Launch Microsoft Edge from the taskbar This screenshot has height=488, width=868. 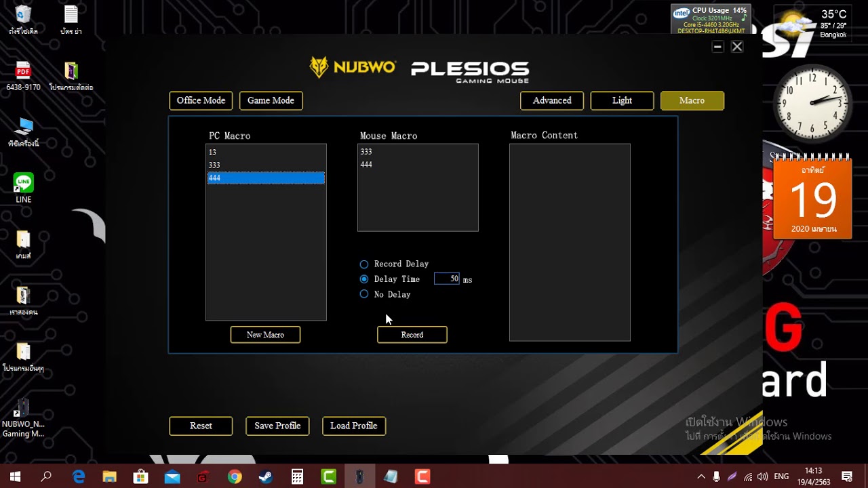79,476
